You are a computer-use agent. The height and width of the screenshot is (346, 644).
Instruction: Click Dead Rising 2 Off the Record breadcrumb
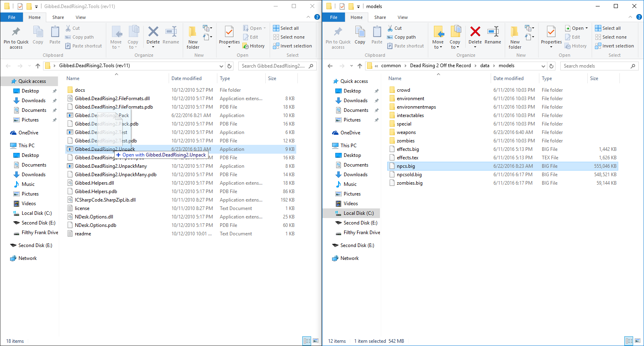[x=440, y=66]
